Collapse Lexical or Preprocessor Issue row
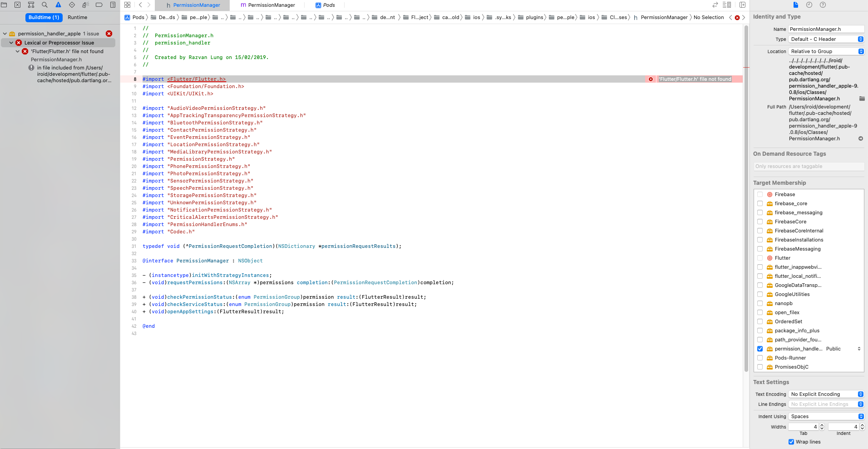Screen dimensions: 868x449 coord(11,43)
